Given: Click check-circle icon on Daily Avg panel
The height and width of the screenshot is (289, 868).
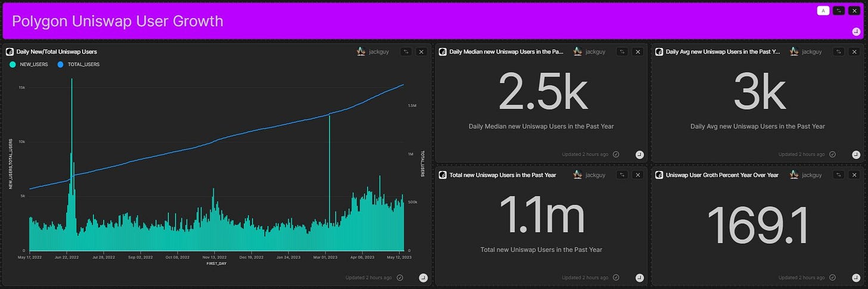Looking at the screenshot, I should [x=832, y=154].
